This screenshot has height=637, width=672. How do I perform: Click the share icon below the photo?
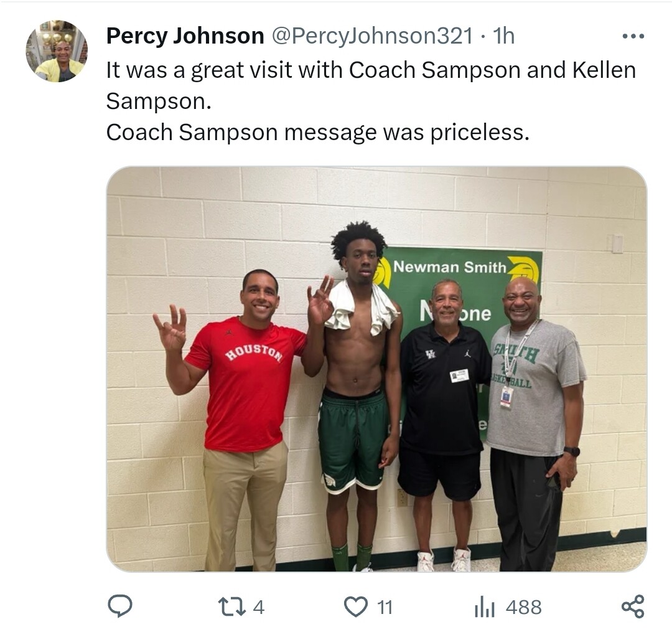633,606
